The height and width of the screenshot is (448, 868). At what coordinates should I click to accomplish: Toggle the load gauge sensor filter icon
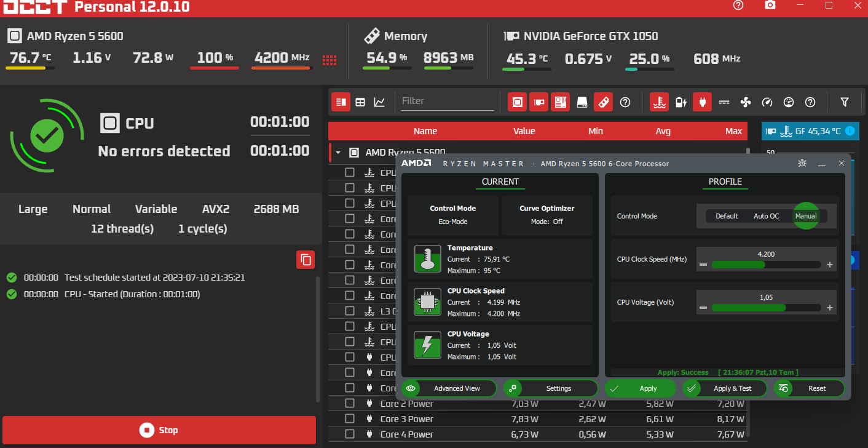(x=789, y=102)
